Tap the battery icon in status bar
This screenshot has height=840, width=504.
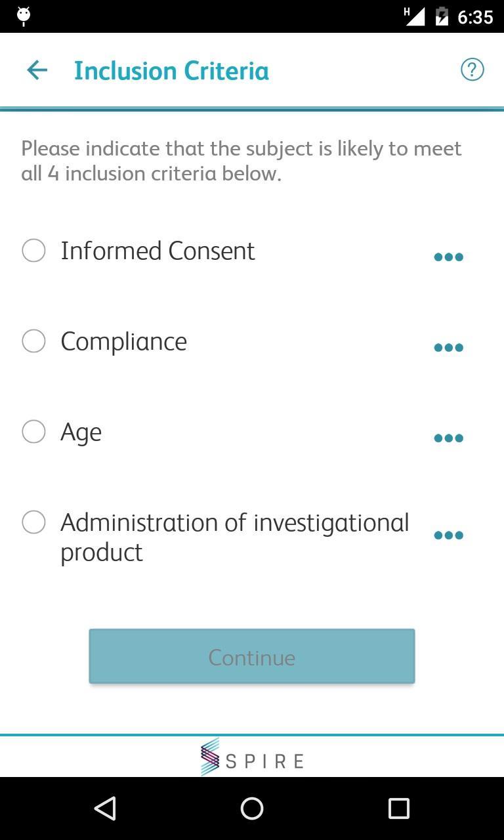(x=442, y=16)
